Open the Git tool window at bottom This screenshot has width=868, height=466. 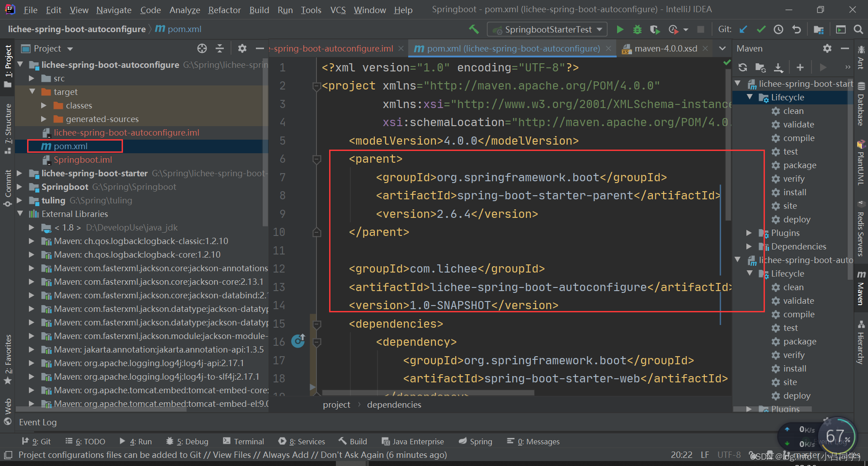tap(36, 442)
